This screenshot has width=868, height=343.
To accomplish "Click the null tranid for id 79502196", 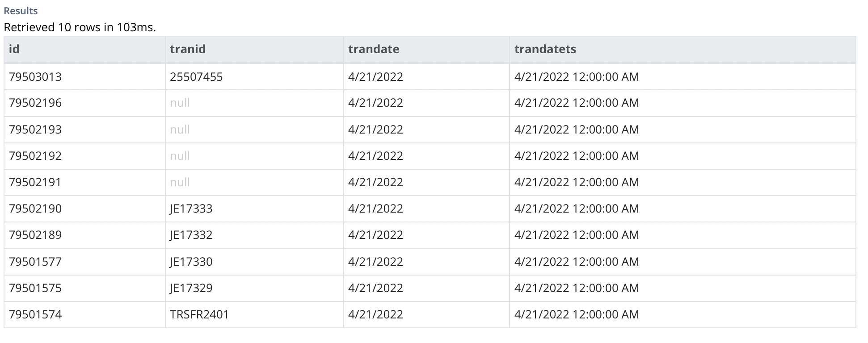I will pyautogui.click(x=180, y=103).
